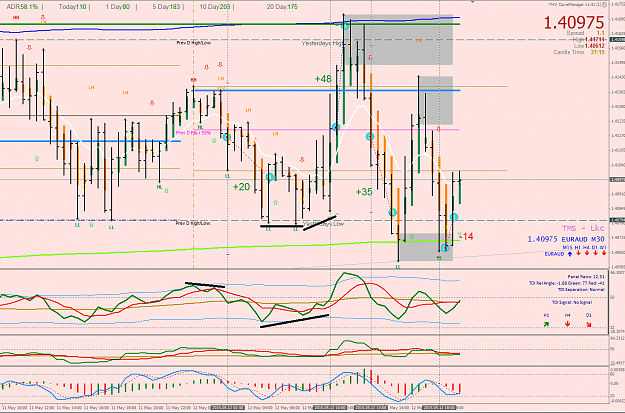
Task: Click the Spread 1.1 readout
Action: [x=586, y=33]
